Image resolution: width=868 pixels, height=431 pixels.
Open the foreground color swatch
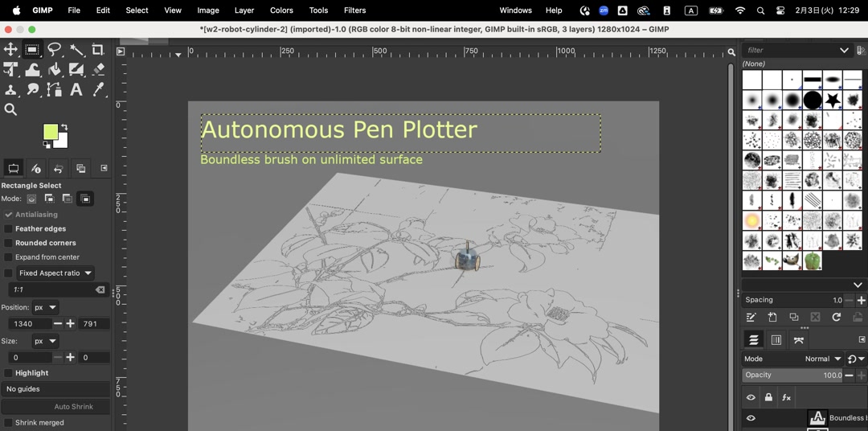coord(51,132)
